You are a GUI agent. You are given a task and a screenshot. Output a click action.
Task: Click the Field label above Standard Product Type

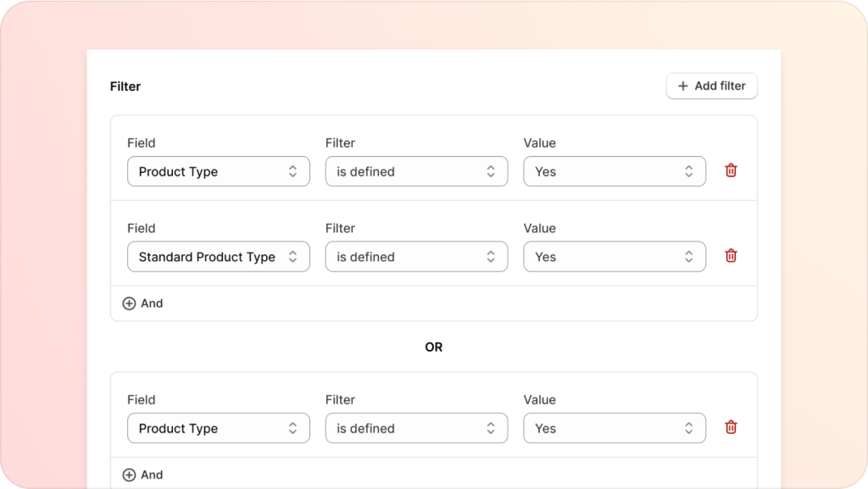142,228
